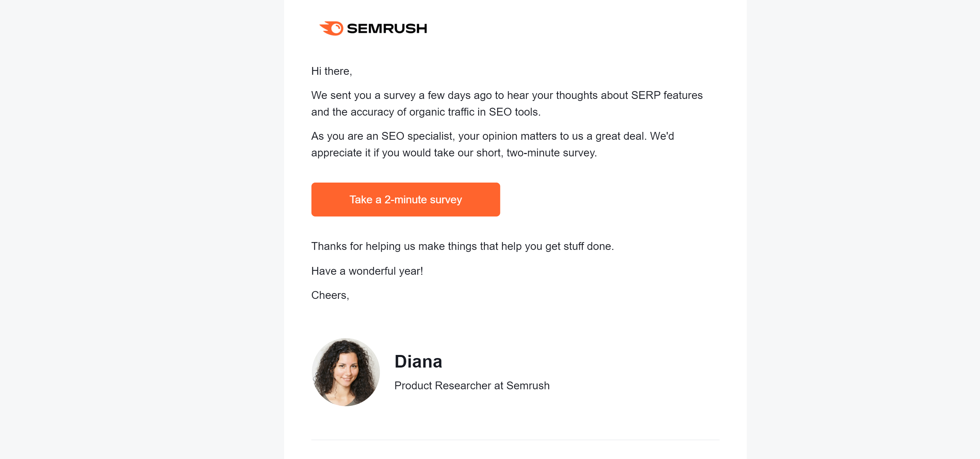Click the word SERP in the first paragraph
This screenshot has width=980, height=459.
click(x=646, y=95)
